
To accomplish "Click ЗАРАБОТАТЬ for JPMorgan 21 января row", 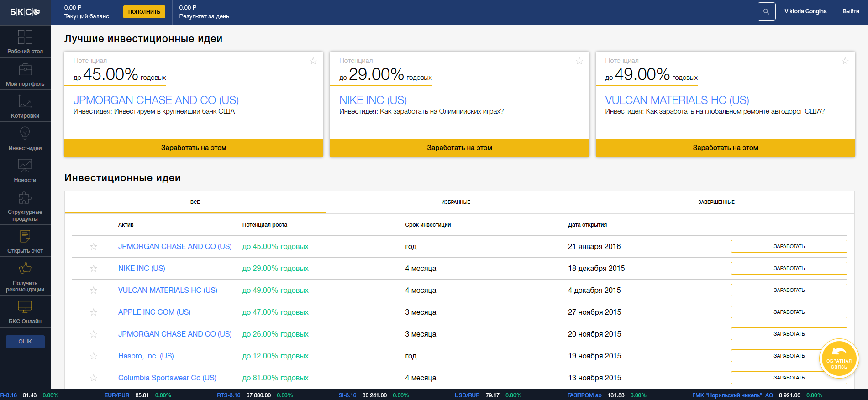I will [789, 246].
